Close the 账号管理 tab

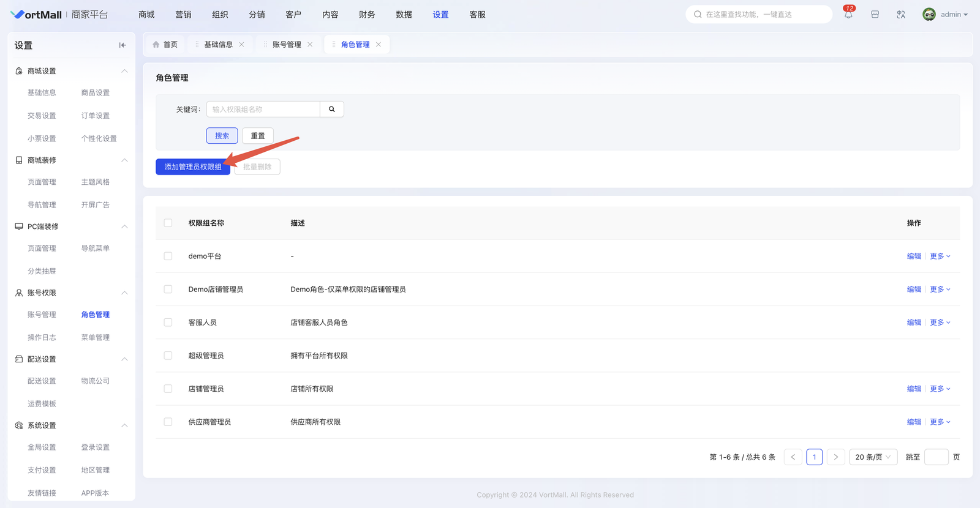click(x=310, y=45)
